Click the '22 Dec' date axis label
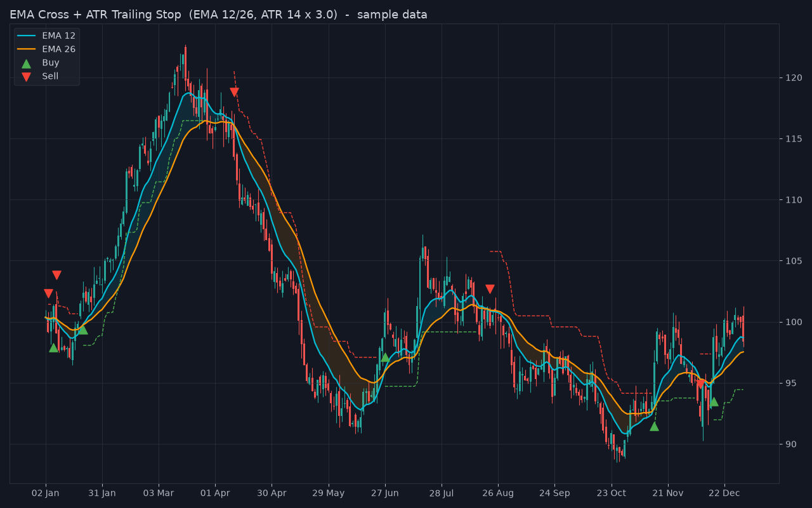This screenshot has width=812, height=508. click(724, 493)
